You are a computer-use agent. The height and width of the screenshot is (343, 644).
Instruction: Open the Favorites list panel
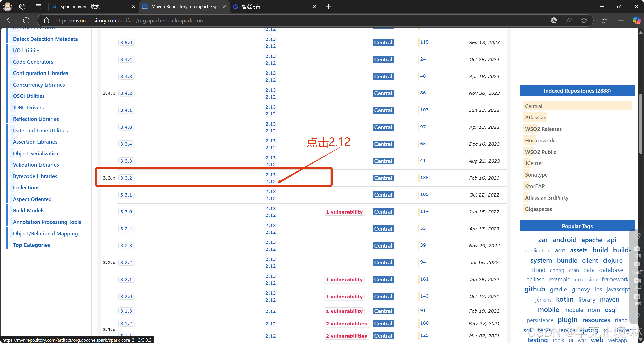click(x=604, y=20)
